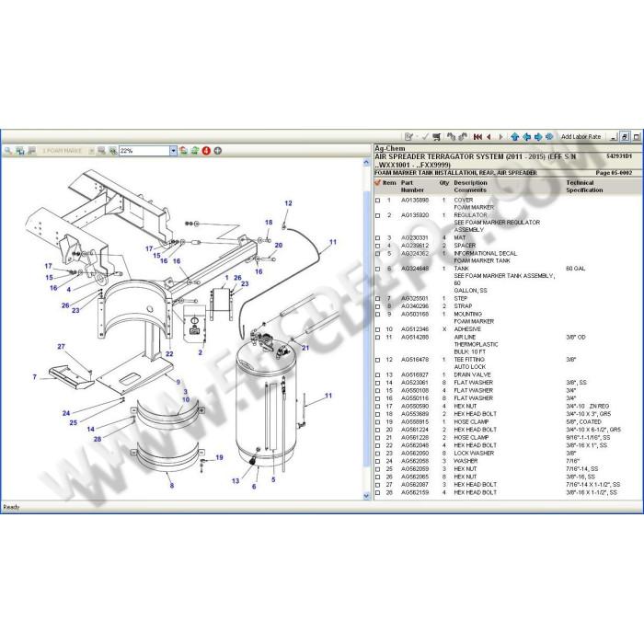Click callout number 27 on the diagram
Viewport: 644px width, 644px height.
pos(62,347)
